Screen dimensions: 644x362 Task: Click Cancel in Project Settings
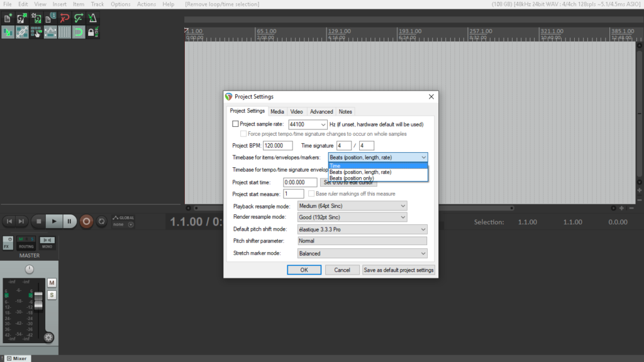[x=341, y=270]
